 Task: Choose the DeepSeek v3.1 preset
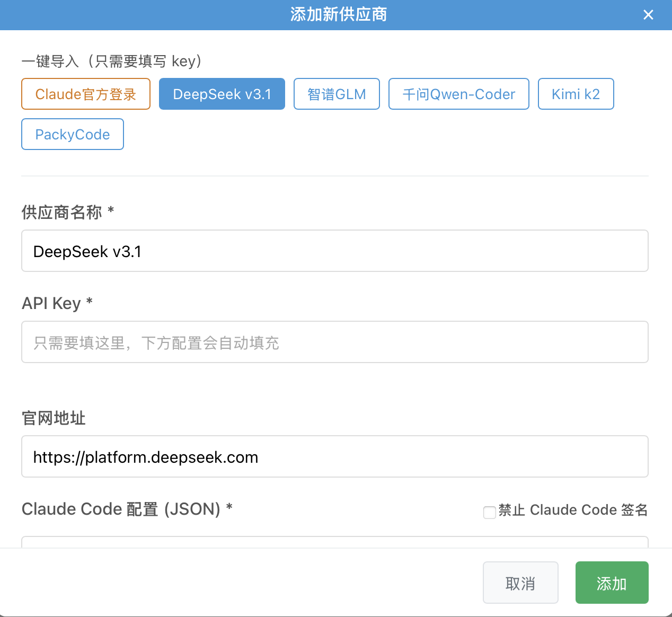222,94
